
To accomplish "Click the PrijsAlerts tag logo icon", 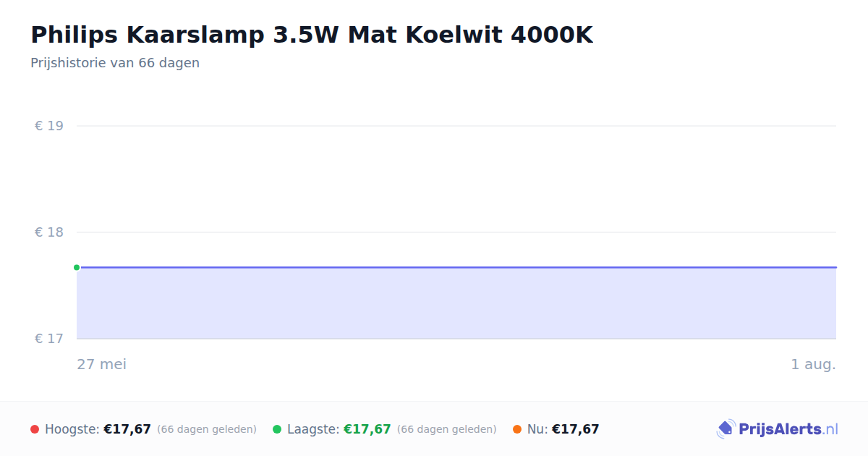I will pyautogui.click(x=726, y=429).
